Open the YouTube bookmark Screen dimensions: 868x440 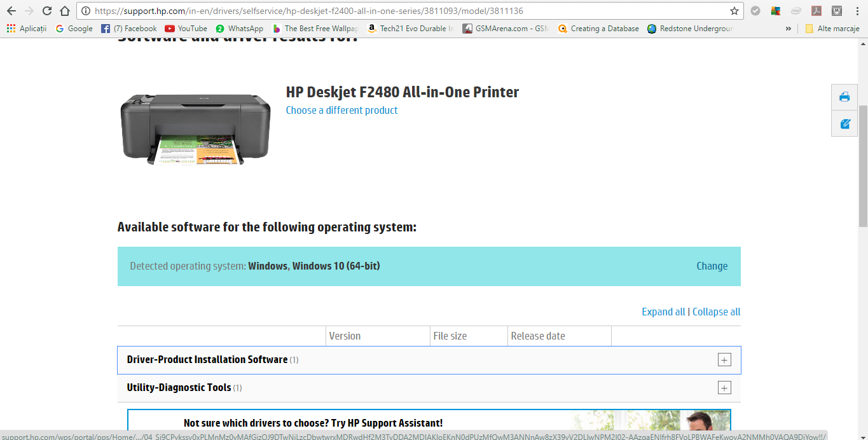(186, 29)
